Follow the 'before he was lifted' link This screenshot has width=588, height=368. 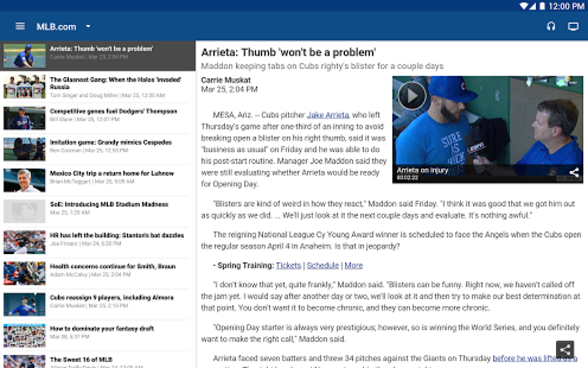click(x=535, y=358)
